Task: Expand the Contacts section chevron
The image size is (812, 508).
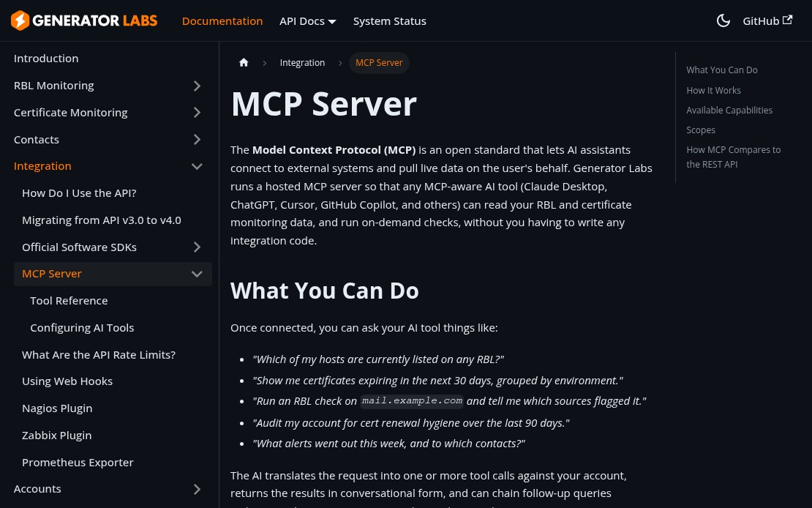Action: coord(197,139)
